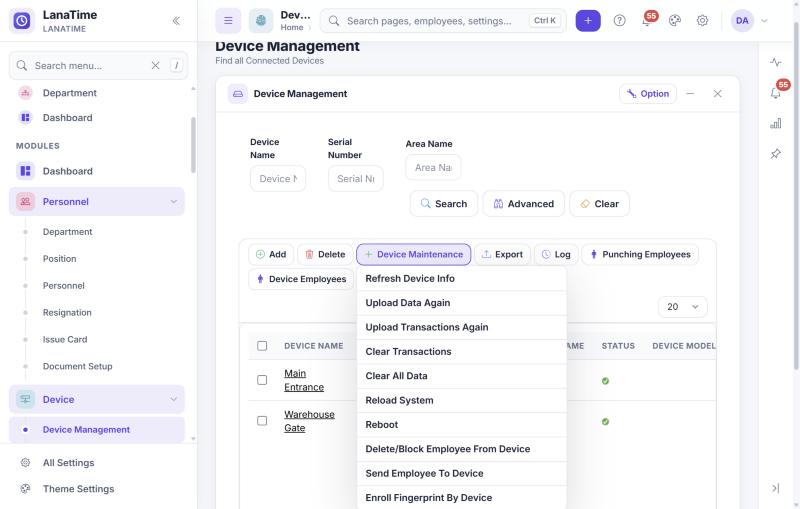This screenshot has height=509, width=800.
Task: Click the Advanced filter button
Action: pyautogui.click(x=524, y=203)
